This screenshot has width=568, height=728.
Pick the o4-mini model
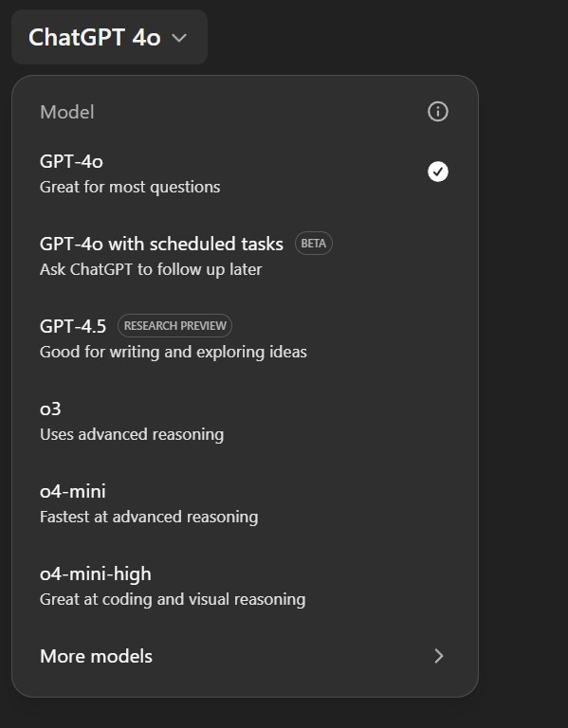click(245, 503)
